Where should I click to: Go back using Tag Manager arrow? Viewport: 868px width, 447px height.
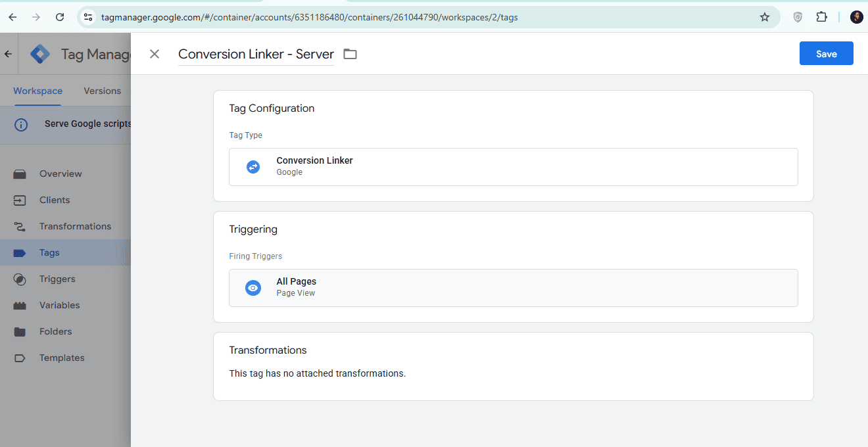pos(8,54)
